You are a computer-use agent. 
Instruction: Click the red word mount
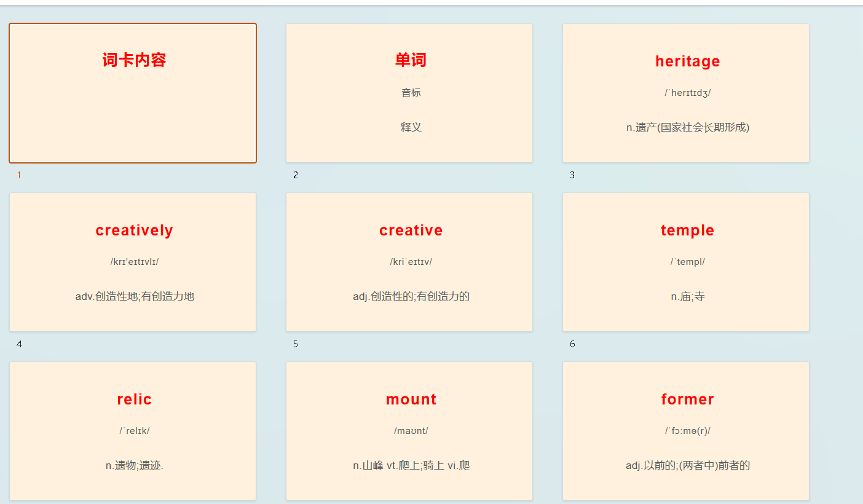[411, 400]
